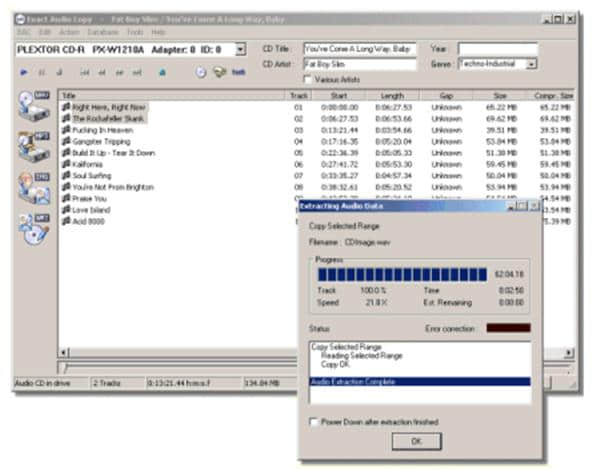Open the PLEXTOR CD-R drive dropdown
The width and height of the screenshot is (600, 470).
240,48
